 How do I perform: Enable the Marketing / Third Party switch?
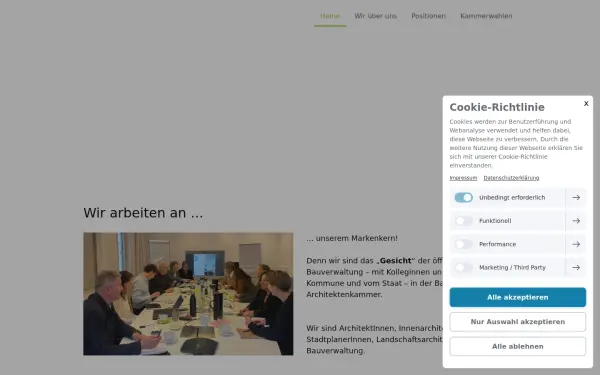pos(463,267)
